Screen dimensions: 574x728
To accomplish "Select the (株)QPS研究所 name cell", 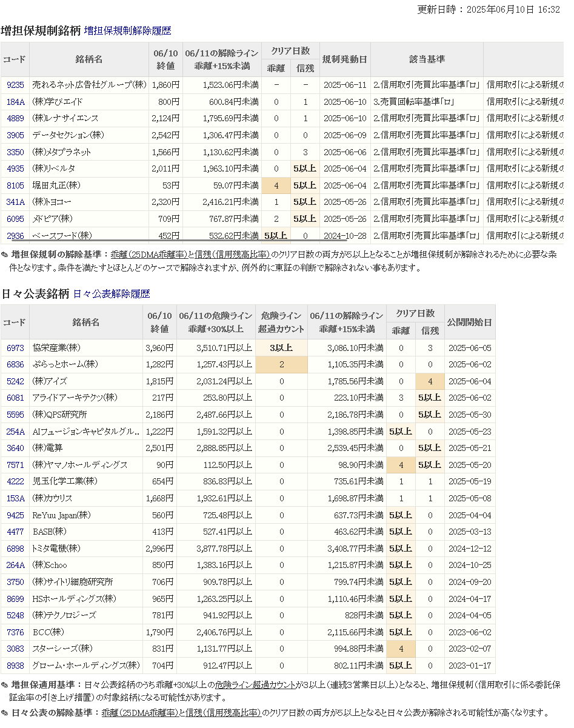I will 86,415.
